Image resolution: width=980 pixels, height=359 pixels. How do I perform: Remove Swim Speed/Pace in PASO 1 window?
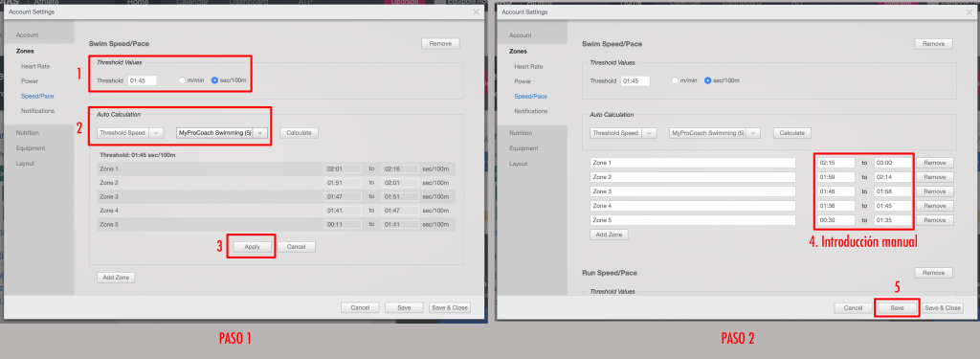(x=440, y=44)
